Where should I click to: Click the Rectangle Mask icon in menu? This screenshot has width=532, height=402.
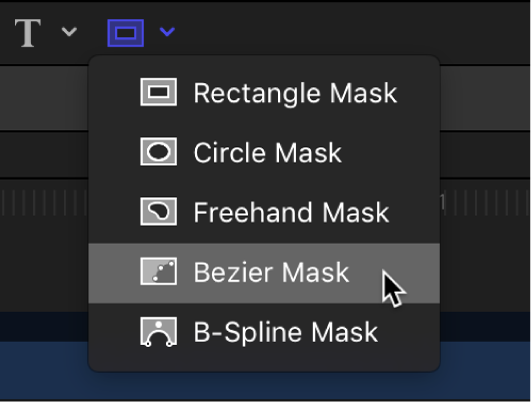pos(158,92)
